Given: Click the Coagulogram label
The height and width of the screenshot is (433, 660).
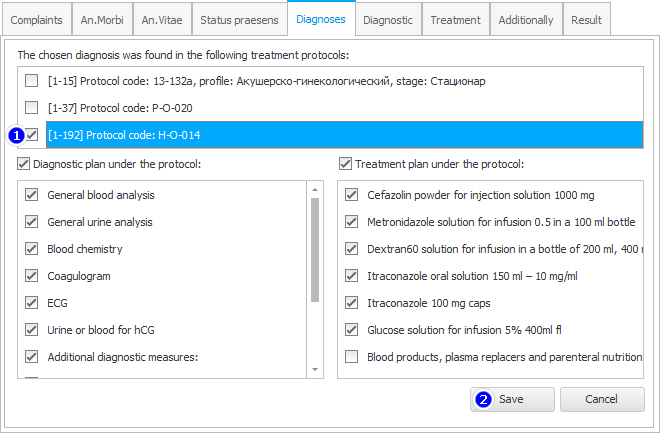Looking at the screenshot, I should (79, 276).
